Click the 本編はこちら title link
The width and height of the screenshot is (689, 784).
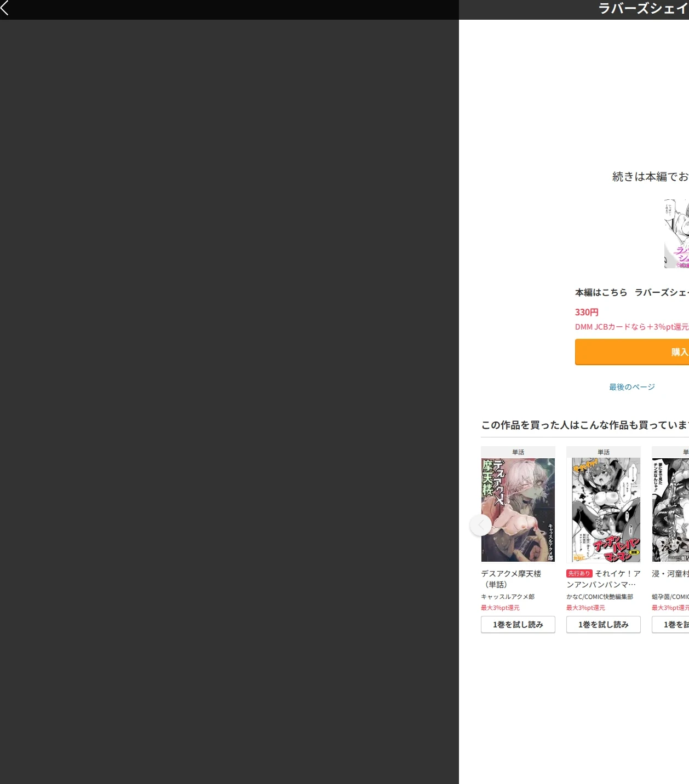pos(632,292)
